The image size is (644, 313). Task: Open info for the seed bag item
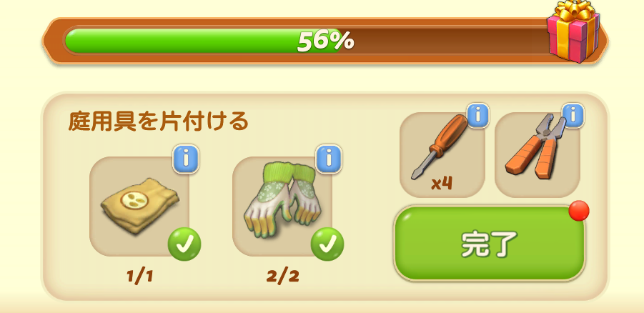(185, 159)
